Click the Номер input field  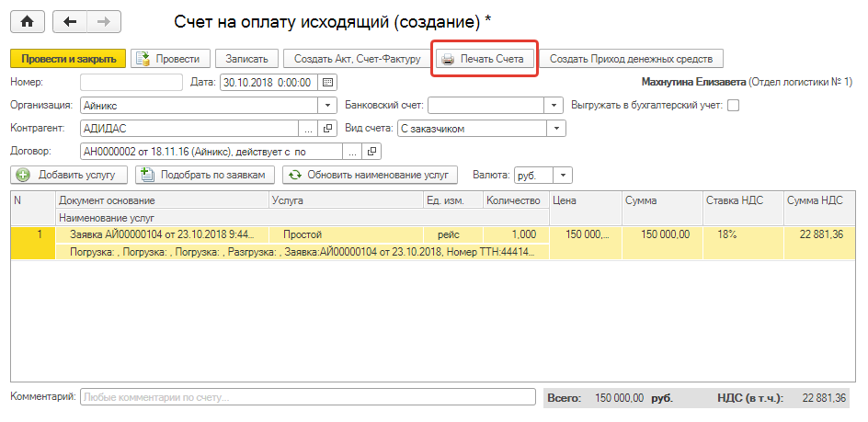[x=131, y=82]
